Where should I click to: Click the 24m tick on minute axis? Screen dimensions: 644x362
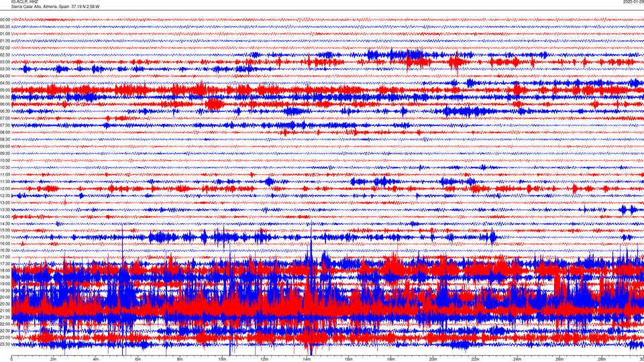pos(517,359)
